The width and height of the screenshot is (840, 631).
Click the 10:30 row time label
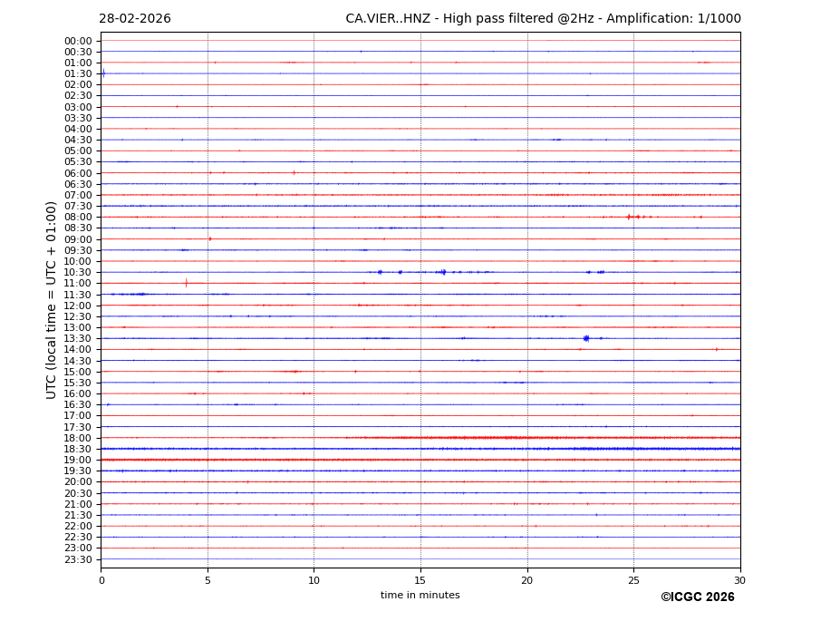tap(77, 272)
